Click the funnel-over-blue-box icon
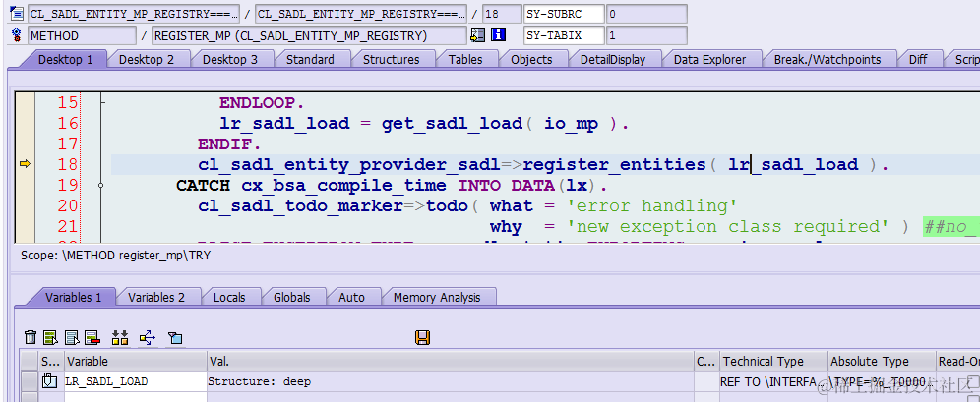The image size is (980, 402). 175,338
